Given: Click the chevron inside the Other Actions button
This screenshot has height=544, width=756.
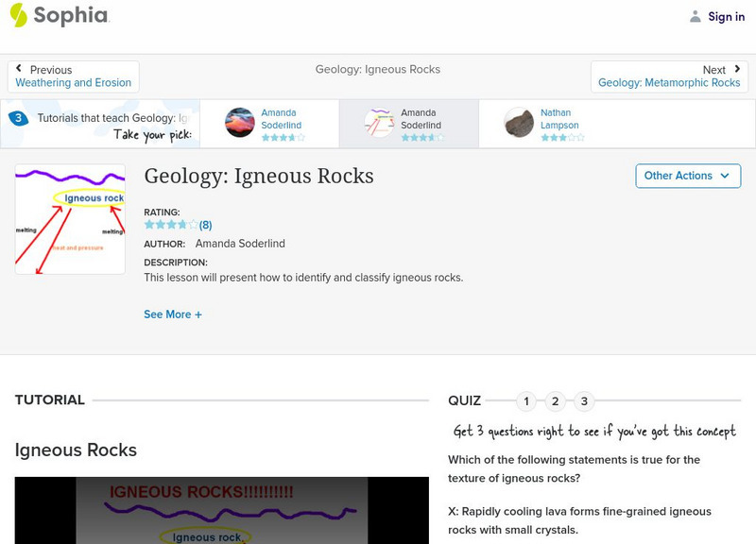Looking at the screenshot, I should click(725, 176).
